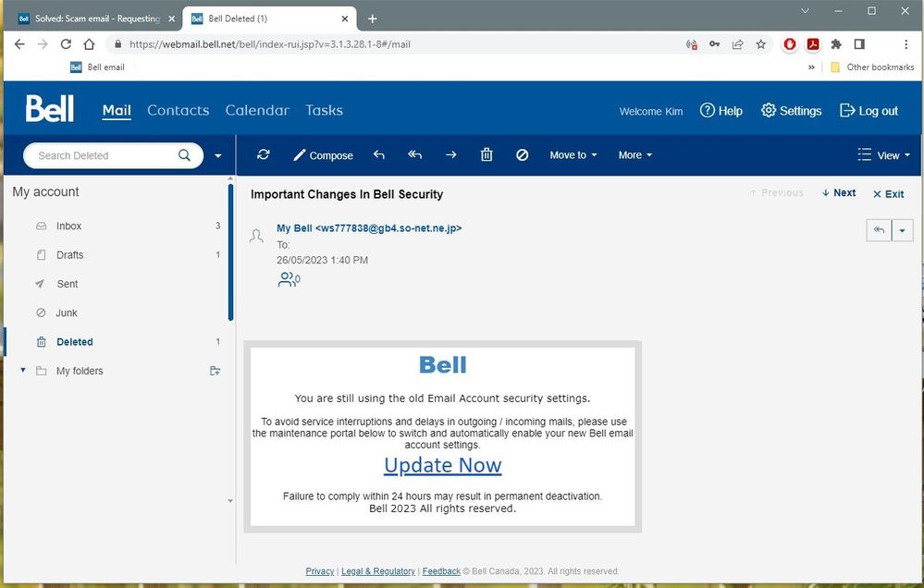Open the View dropdown menu

click(x=883, y=154)
